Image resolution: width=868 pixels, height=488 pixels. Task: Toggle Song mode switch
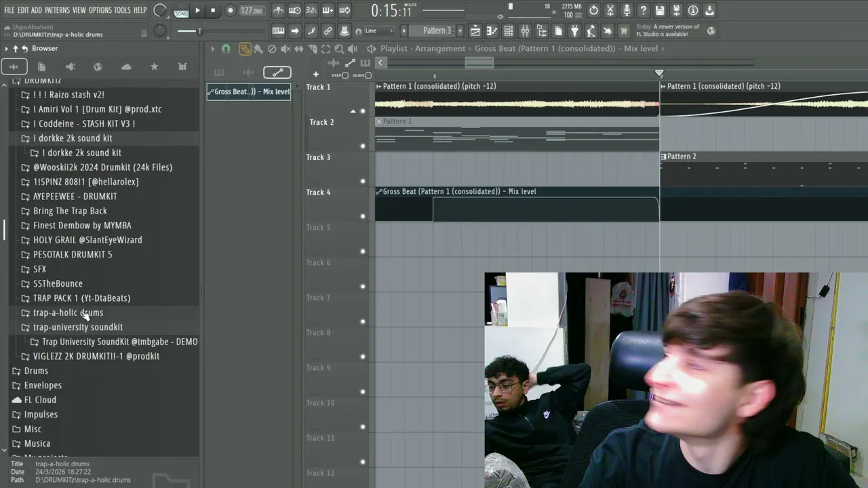pos(181,11)
